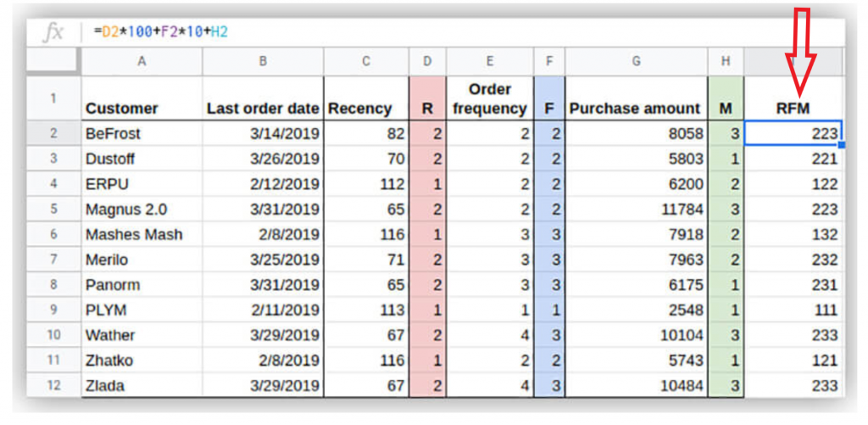Image resolution: width=868 pixels, height=425 pixels.
Task: Select the Order frequency header cell
Action: [x=489, y=98]
